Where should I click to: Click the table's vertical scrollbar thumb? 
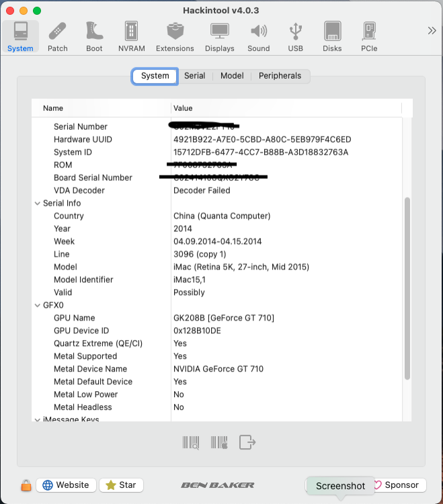coord(407,289)
